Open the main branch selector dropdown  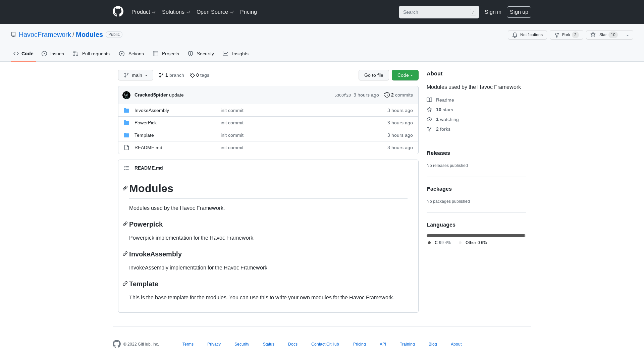136,75
